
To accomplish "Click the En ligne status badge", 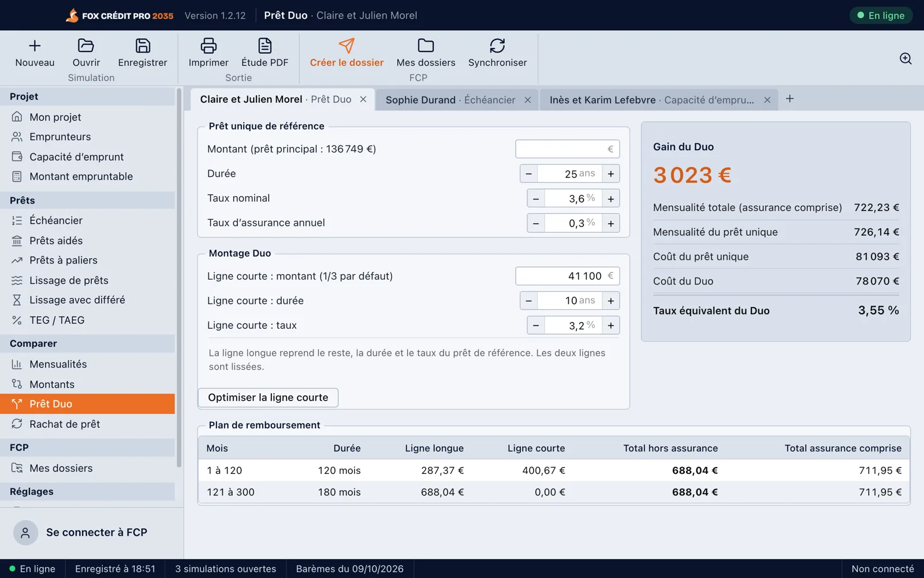I will 881,16.
